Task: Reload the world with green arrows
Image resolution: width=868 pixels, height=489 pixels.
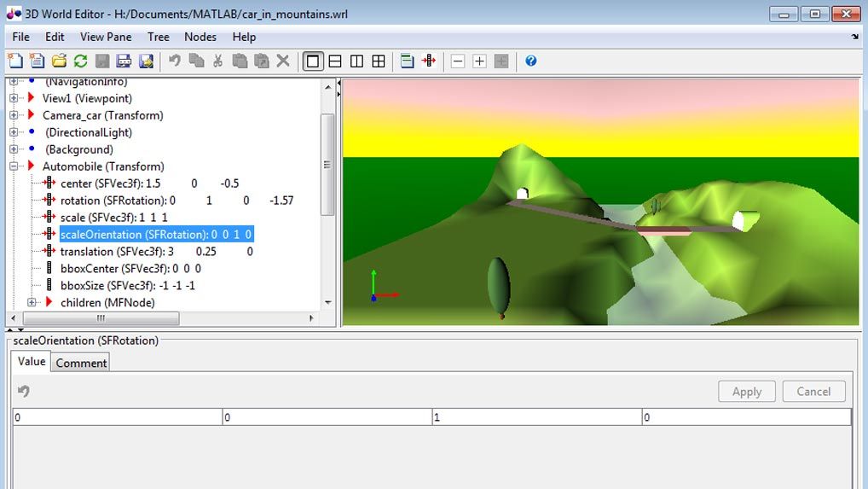Action: point(80,61)
